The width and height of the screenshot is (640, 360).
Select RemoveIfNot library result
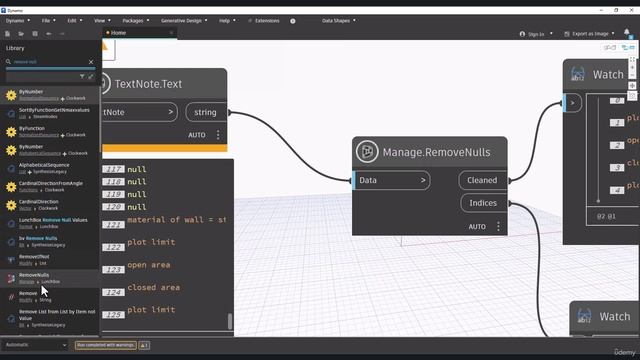pyautogui.click(x=50, y=260)
